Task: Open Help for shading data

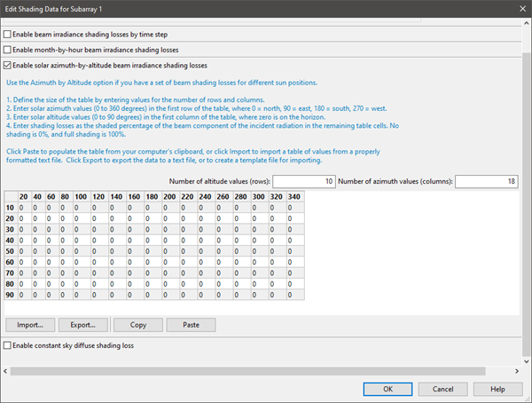Action: tap(497, 389)
